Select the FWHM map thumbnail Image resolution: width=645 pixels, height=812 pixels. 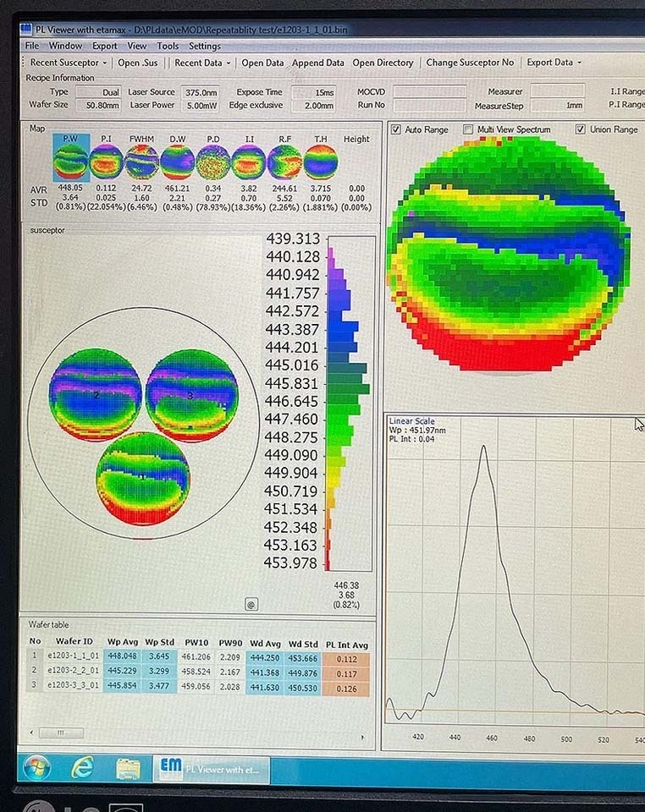142,161
